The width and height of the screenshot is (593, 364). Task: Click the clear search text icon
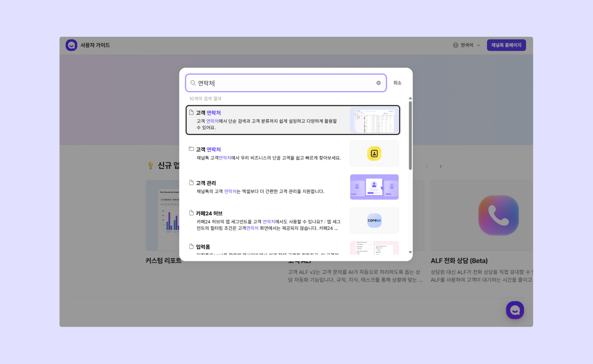pos(378,83)
